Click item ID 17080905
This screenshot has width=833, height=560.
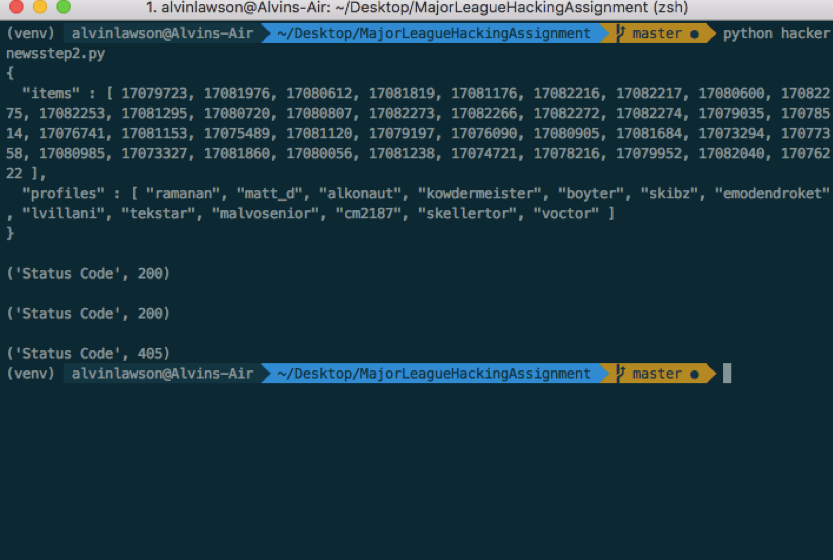click(566, 133)
